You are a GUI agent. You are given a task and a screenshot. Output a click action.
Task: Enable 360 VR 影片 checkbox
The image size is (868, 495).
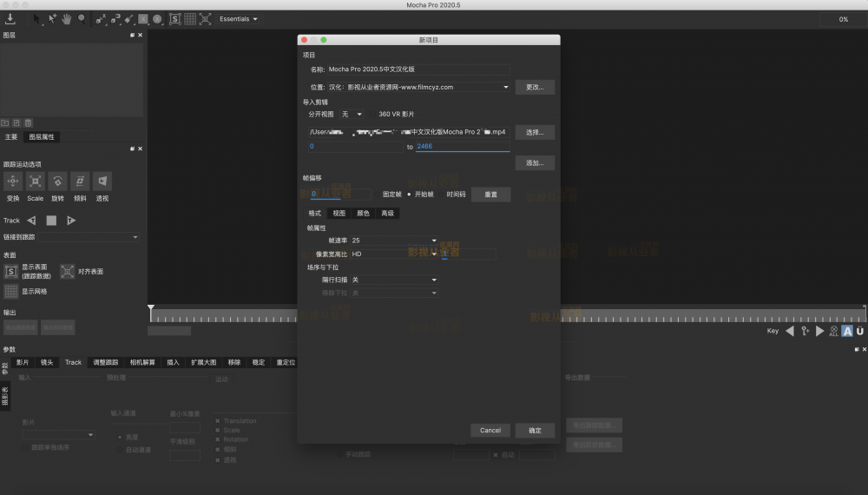click(372, 114)
